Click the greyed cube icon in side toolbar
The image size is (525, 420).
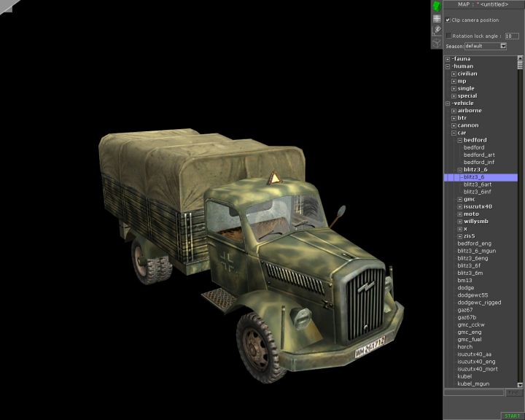[x=436, y=42]
